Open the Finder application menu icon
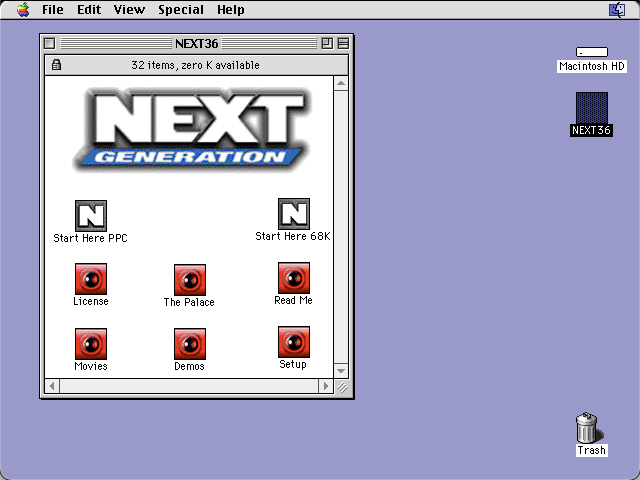 click(x=617, y=9)
